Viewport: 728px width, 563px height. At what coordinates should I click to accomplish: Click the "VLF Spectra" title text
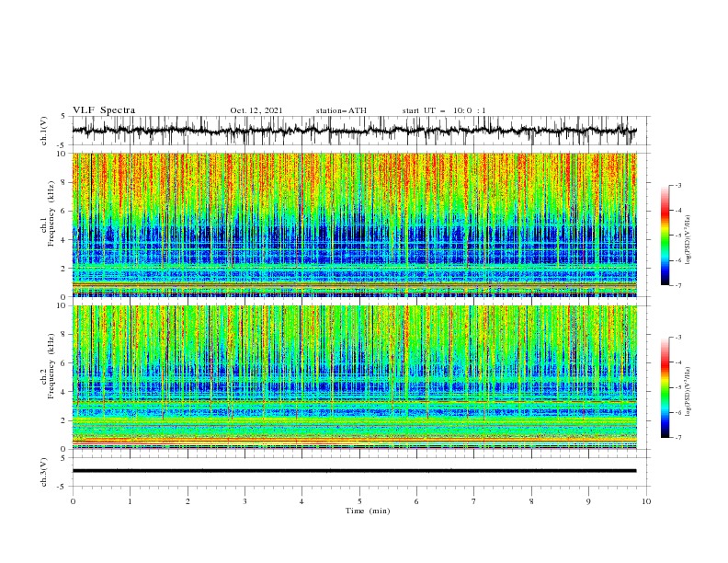click(x=104, y=110)
